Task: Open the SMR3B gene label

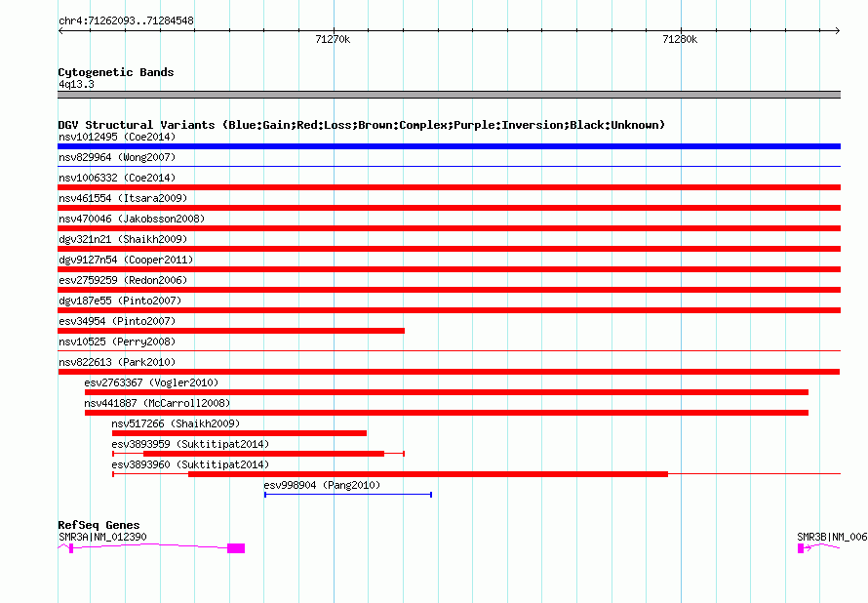Action: coord(832,537)
